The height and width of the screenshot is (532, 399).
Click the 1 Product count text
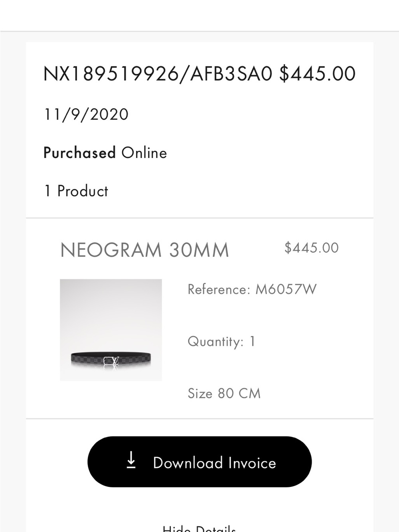click(x=76, y=191)
